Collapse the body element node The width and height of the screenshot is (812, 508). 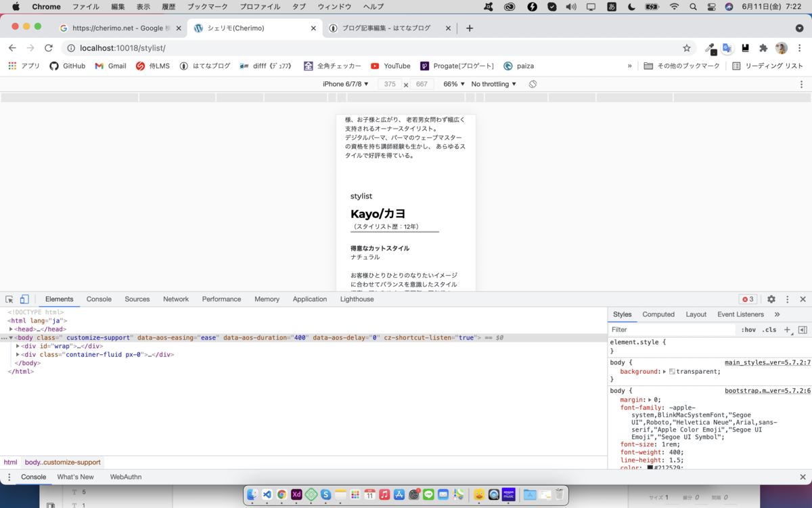[11, 337]
